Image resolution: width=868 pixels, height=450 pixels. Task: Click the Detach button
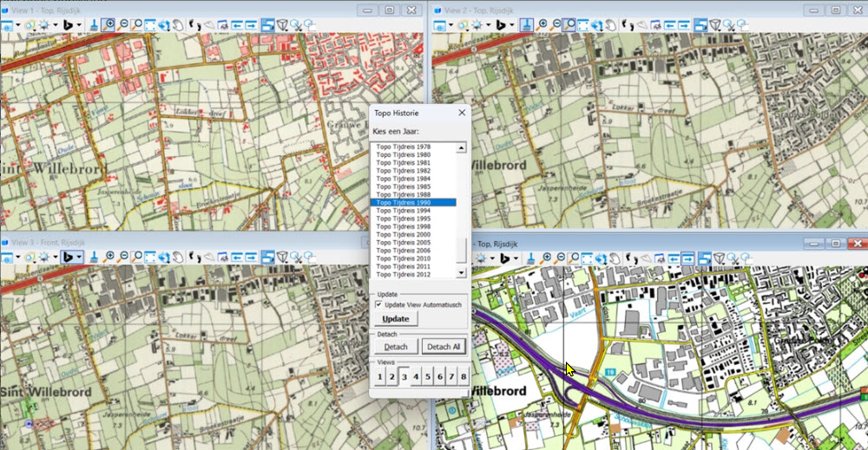click(395, 347)
